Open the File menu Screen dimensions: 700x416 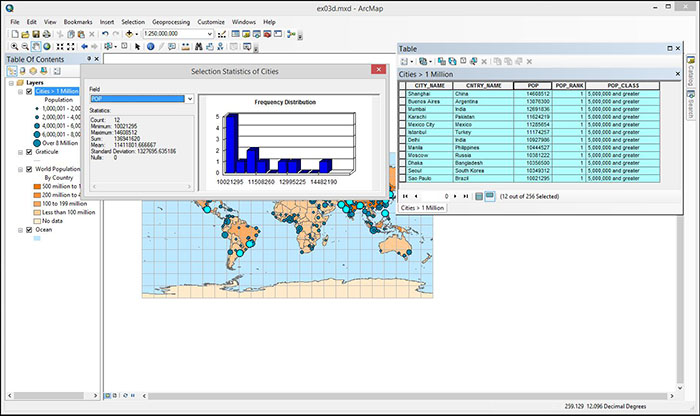tap(15, 22)
